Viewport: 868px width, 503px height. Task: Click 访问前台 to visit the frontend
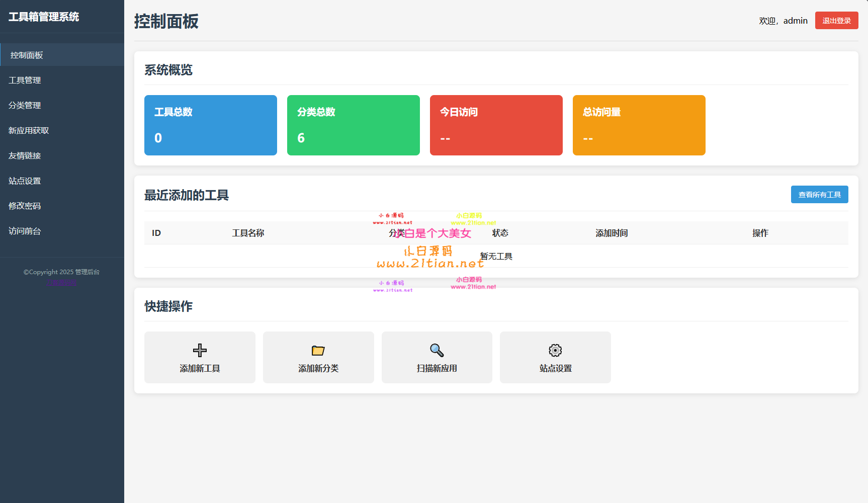coord(25,231)
